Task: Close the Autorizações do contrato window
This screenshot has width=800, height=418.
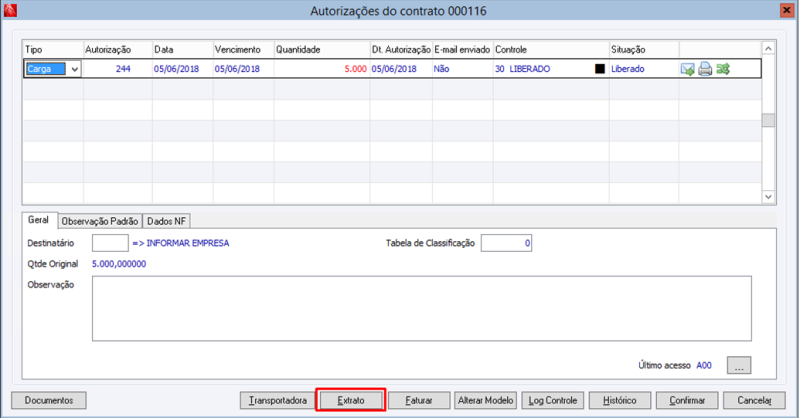Action: coord(787,10)
